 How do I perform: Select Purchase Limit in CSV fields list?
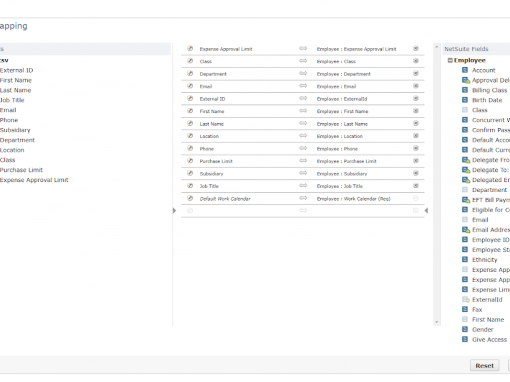[x=21, y=170]
